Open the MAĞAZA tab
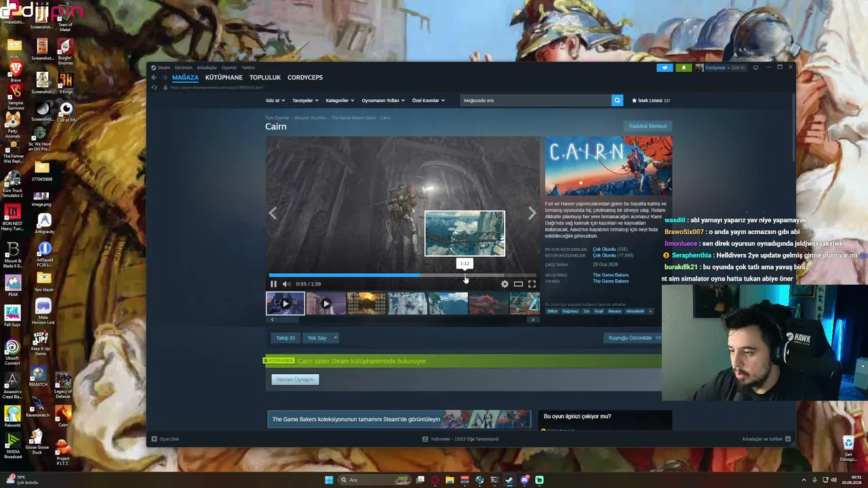Screen dimensions: 868x488 (185, 77)
